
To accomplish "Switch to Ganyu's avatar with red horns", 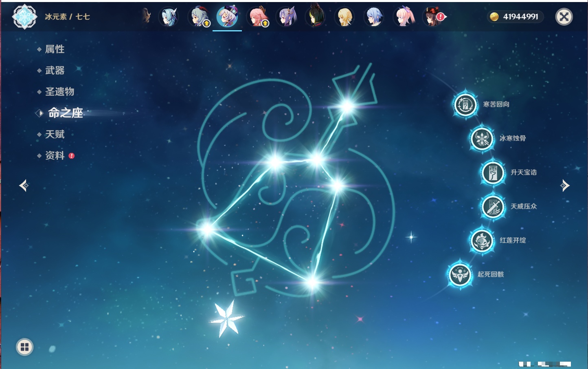I will click(198, 17).
